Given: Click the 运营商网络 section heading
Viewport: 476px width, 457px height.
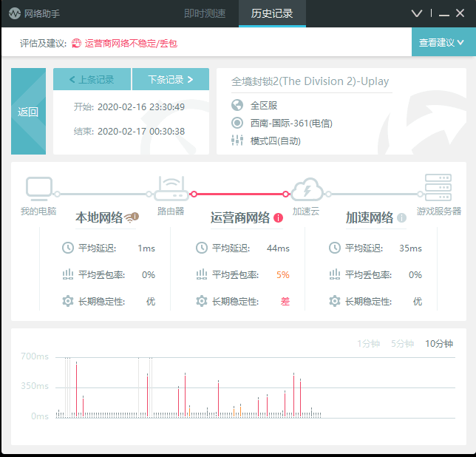Looking at the screenshot, I should pyautogui.click(x=240, y=217).
